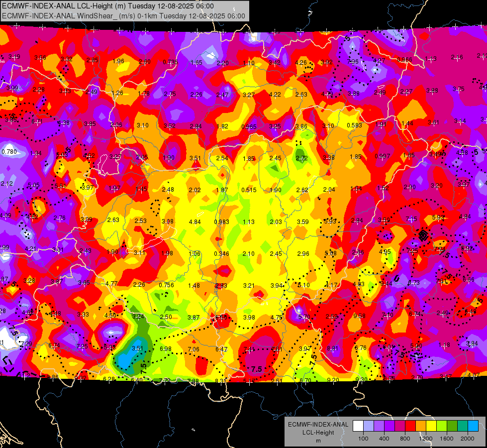The width and height of the screenshot is (487, 448).
Task: Click the wind shear value 6.98
Action: (166, 349)
